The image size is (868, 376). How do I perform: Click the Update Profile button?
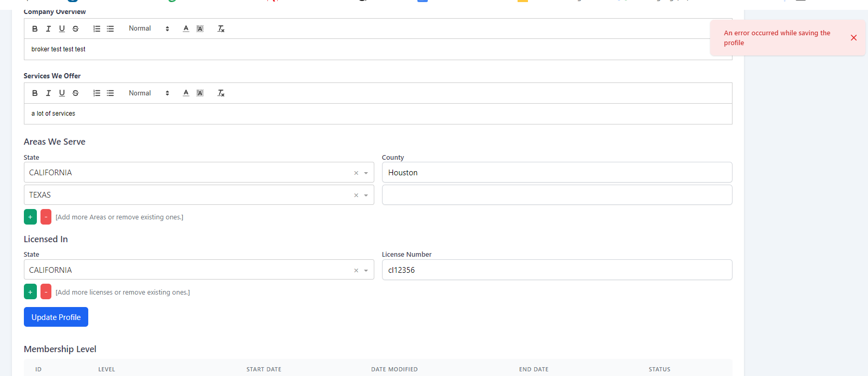56,317
